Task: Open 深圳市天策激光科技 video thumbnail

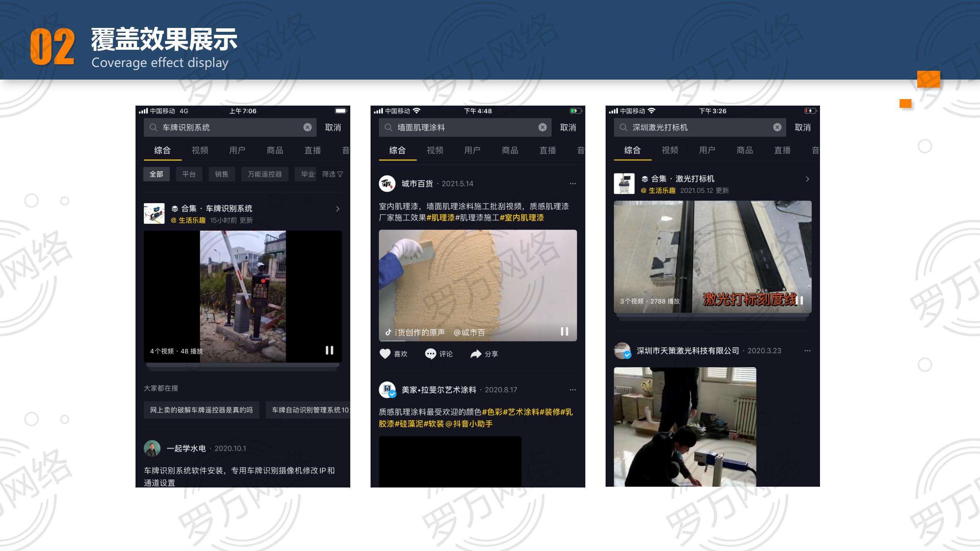Action: coord(685,427)
